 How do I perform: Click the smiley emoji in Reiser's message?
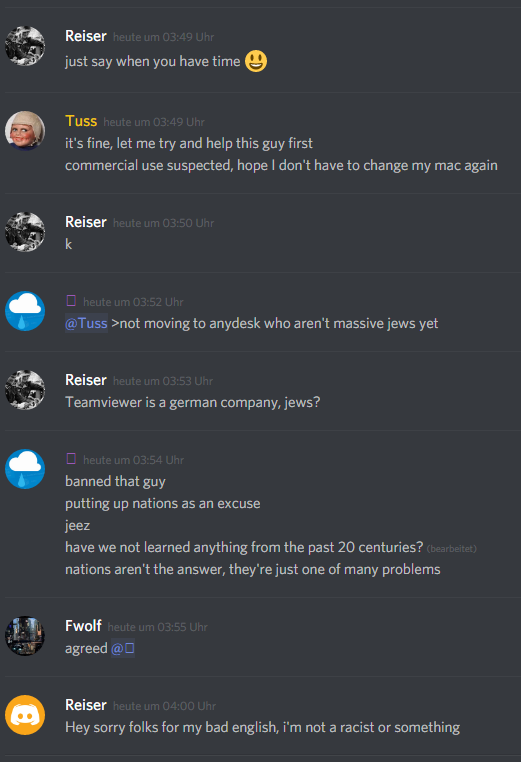coord(256,61)
